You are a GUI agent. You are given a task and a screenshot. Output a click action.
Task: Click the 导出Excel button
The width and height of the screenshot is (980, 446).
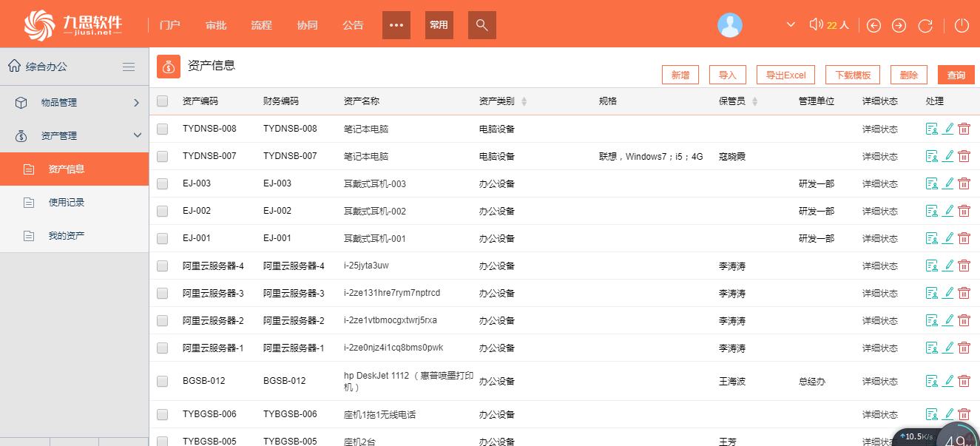coord(785,75)
